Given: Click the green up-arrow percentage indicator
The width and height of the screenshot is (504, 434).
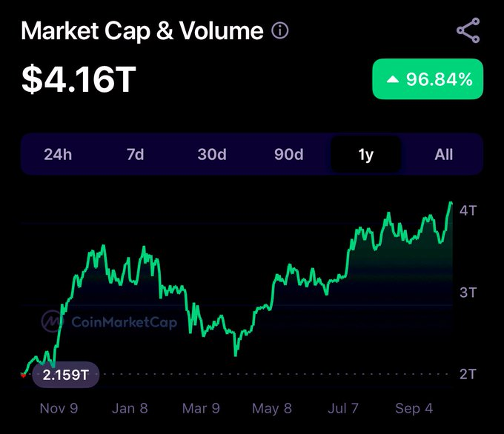Looking at the screenshot, I should pos(394,80).
